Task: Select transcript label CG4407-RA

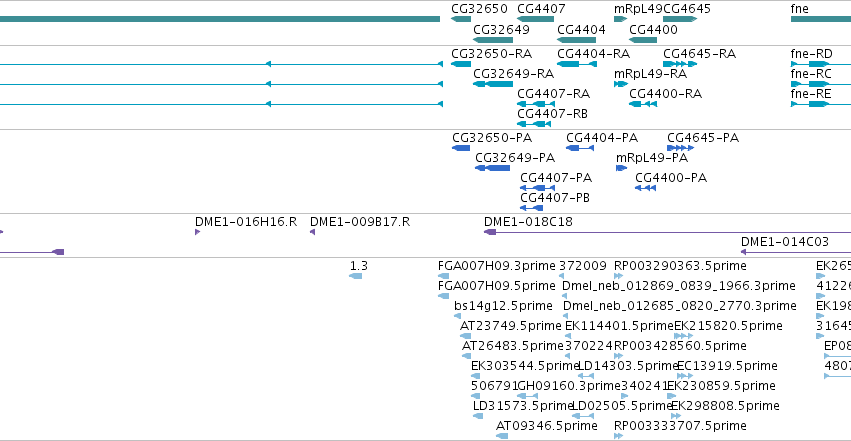Action: point(554,94)
